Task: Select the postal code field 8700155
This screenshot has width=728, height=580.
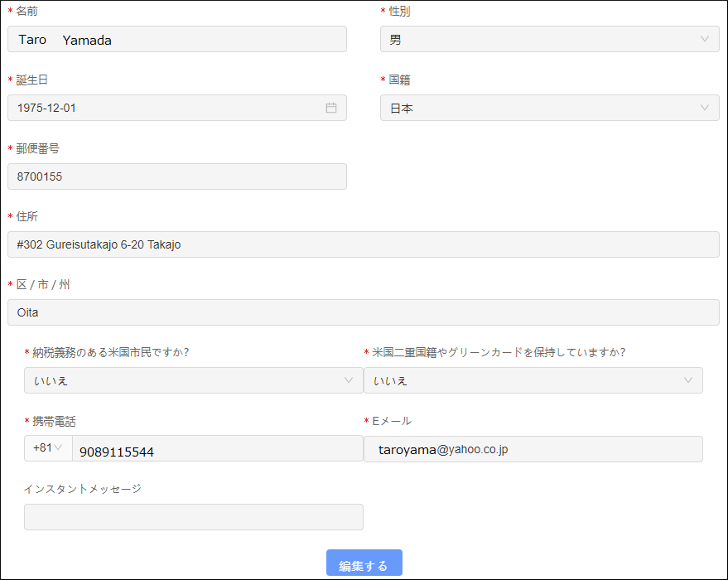Action: (x=176, y=176)
